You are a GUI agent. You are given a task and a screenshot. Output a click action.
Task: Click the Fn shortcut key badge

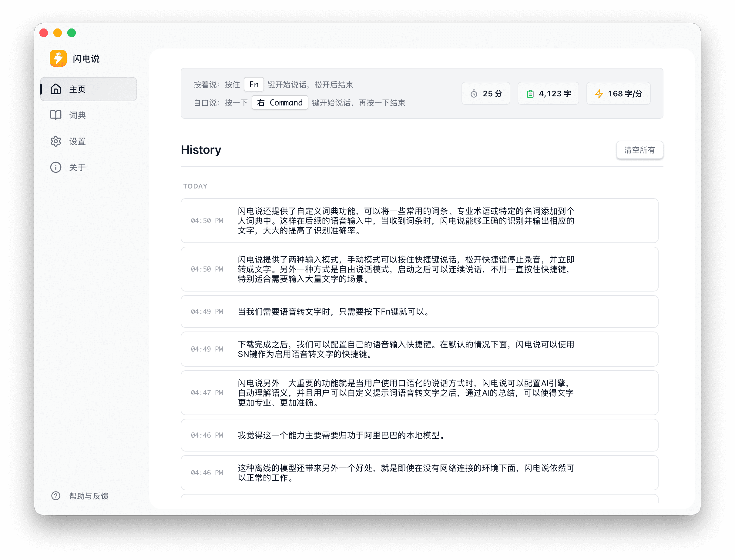pos(254,84)
